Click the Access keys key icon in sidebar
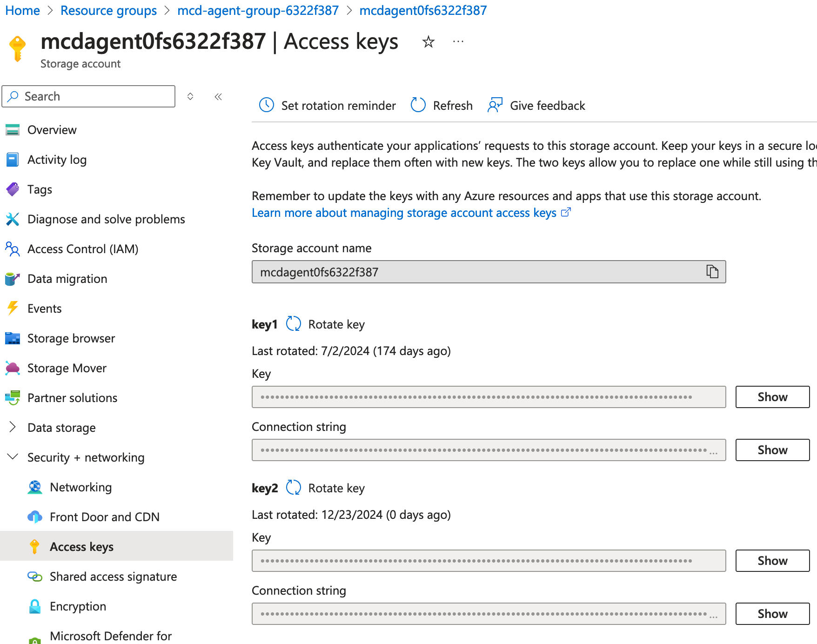The height and width of the screenshot is (644, 817). pyautogui.click(x=35, y=547)
